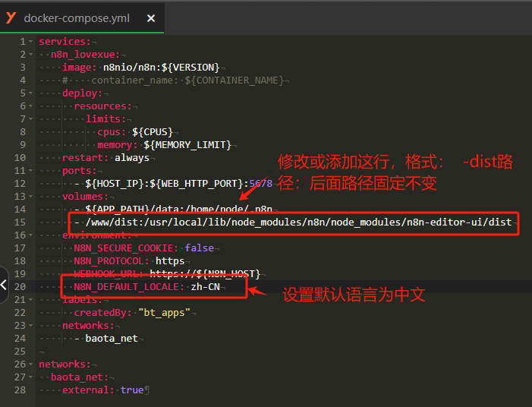Place cursor on ${MEMORY_LIMIT} value

point(187,144)
